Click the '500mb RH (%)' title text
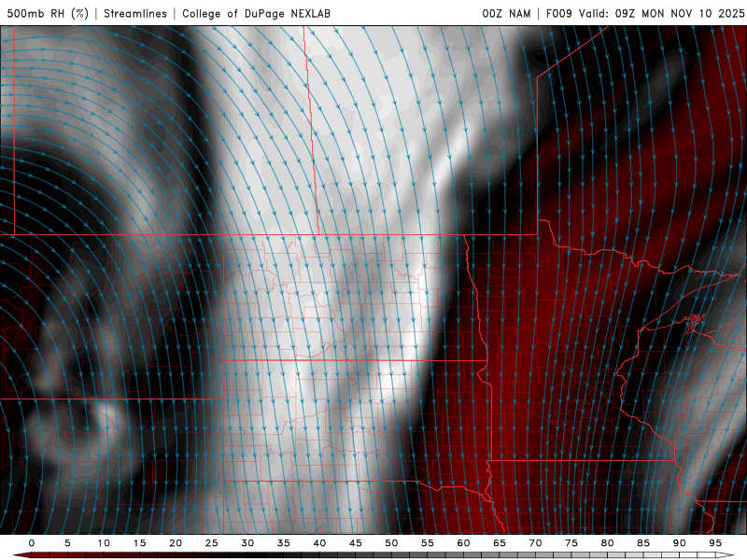 tap(48, 13)
